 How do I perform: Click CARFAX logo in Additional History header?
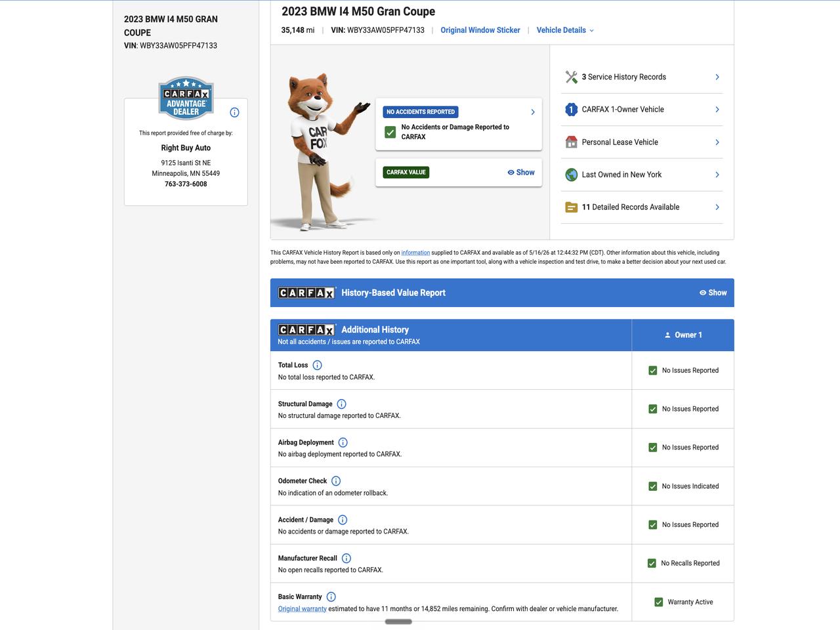point(306,329)
